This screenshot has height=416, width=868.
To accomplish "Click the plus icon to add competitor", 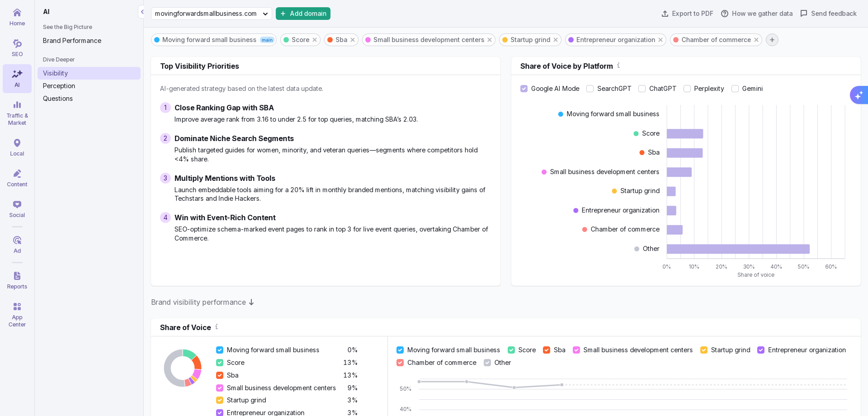I will (x=772, y=40).
